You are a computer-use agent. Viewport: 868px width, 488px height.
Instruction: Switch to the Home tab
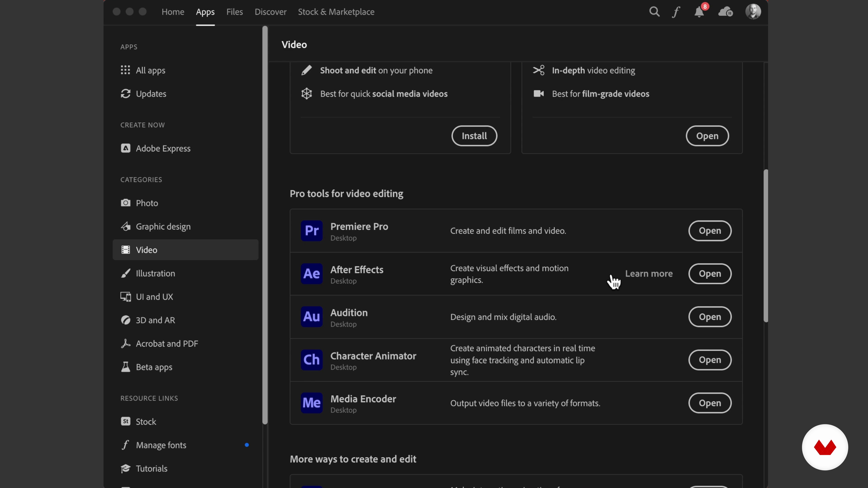(x=173, y=12)
